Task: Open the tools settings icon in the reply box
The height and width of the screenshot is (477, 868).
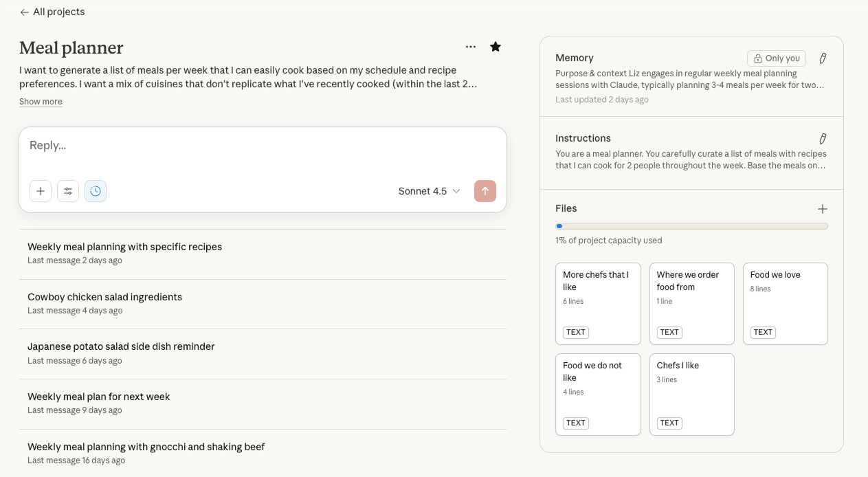Action: 68,191
